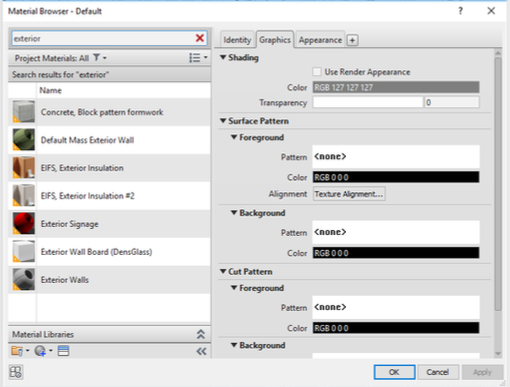Clear the search field with the red X
The height and width of the screenshot is (387, 510).
200,38
